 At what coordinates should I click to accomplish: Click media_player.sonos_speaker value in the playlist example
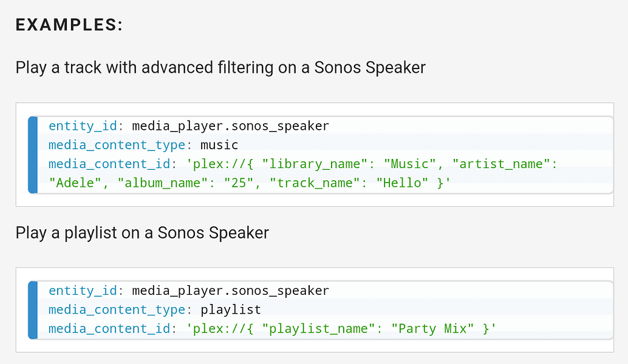[x=230, y=291]
